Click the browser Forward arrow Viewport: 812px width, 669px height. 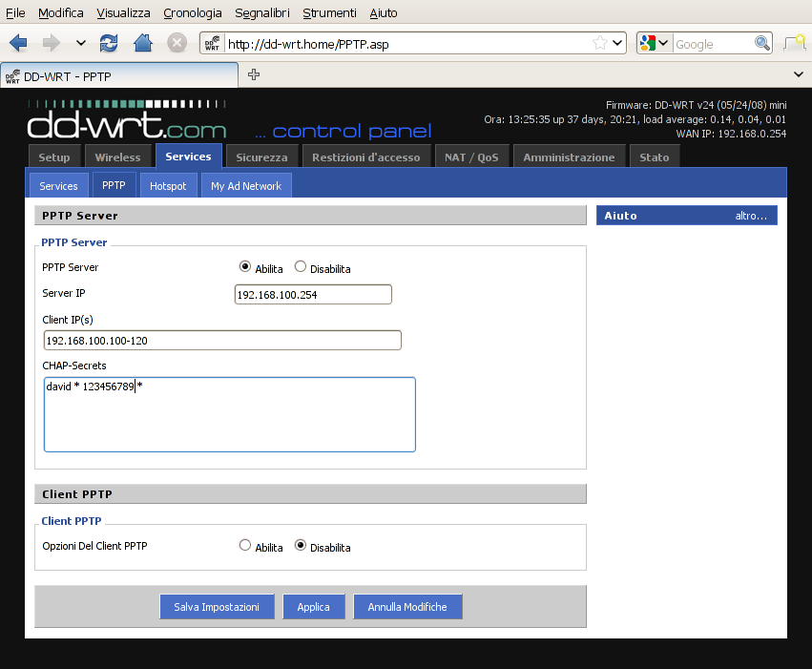click(x=51, y=42)
